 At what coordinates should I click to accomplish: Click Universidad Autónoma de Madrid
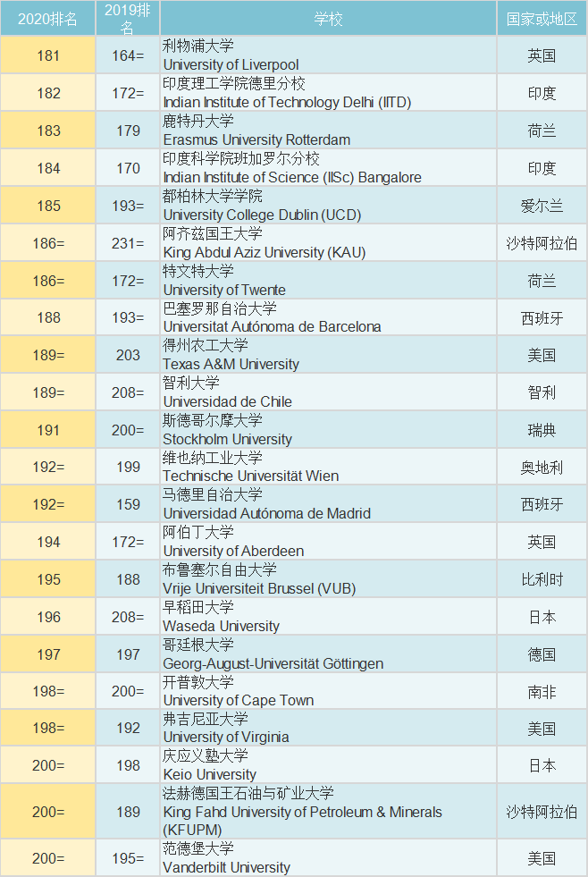pyautogui.click(x=266, y=513)
